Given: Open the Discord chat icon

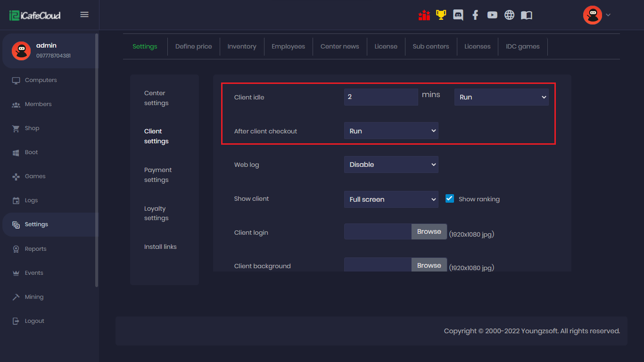Looking at the screenshot, I should (458, 15).
